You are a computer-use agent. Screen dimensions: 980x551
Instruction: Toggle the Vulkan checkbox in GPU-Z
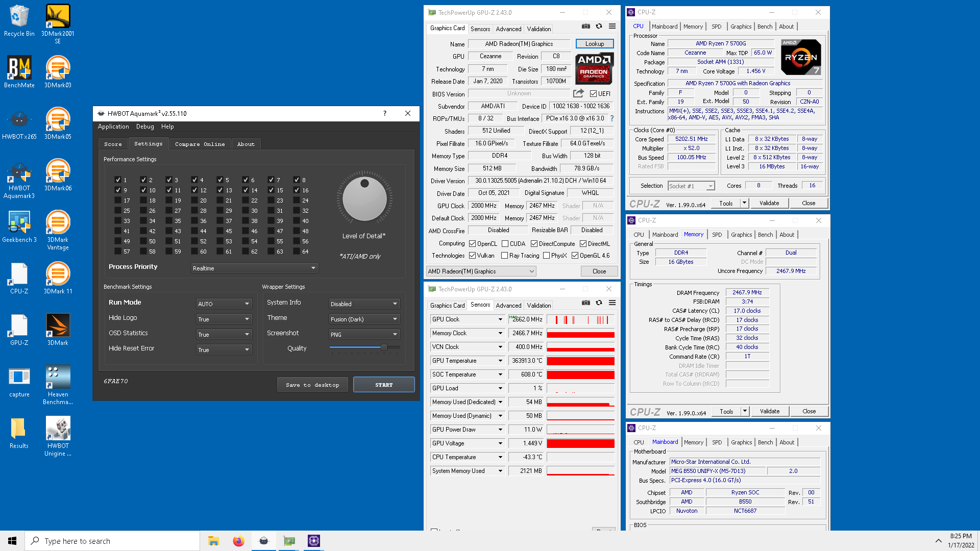click(x=473, y=256)
